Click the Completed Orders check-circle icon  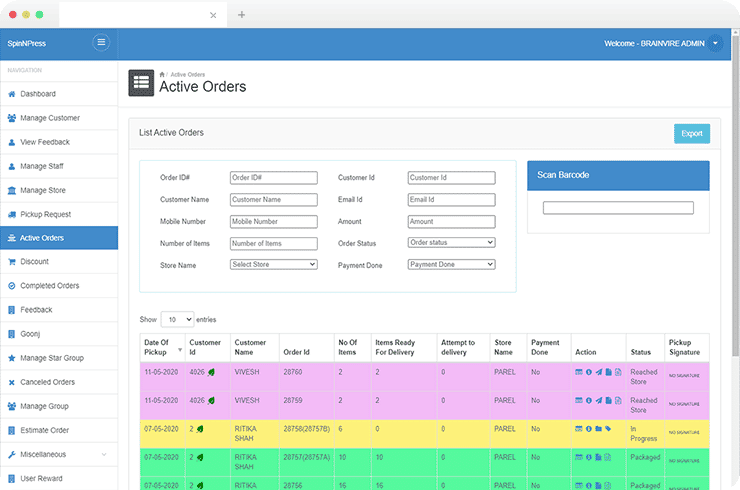click(x=12, y=286)
